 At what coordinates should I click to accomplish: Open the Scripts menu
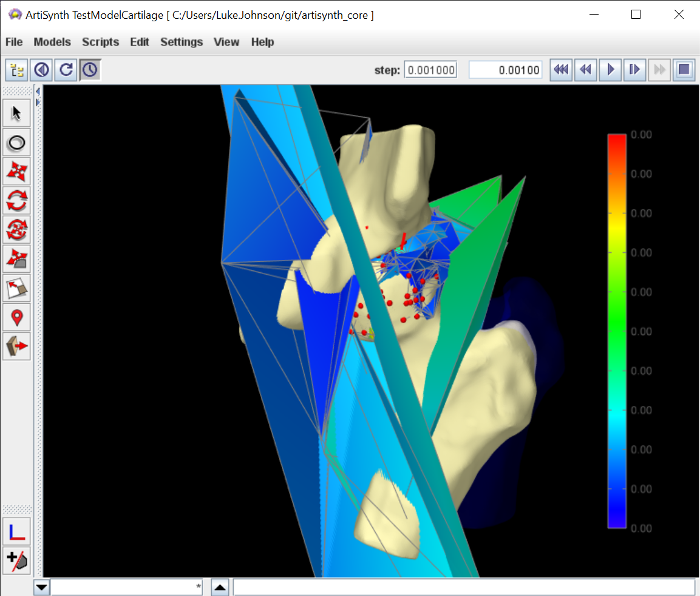(100, 42)
